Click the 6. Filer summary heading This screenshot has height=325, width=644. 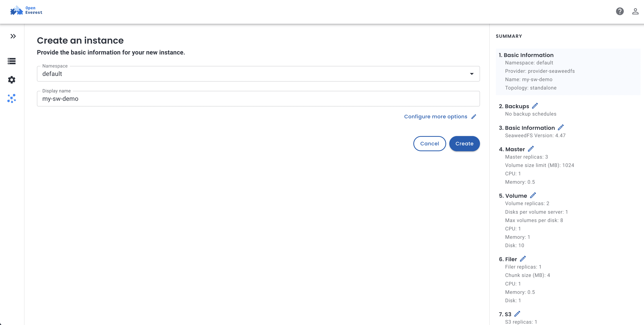pos(508,259)
